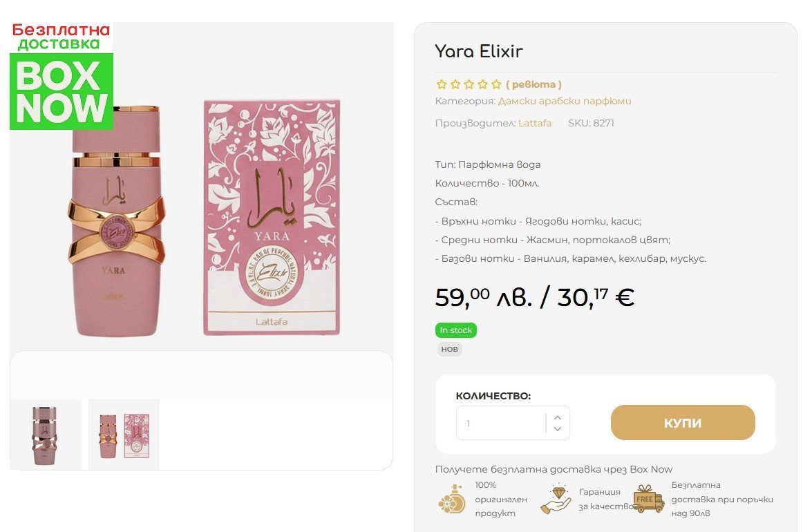Click the Yara Elixir product title
Screen dimensions: 803x532
(479, 51)
